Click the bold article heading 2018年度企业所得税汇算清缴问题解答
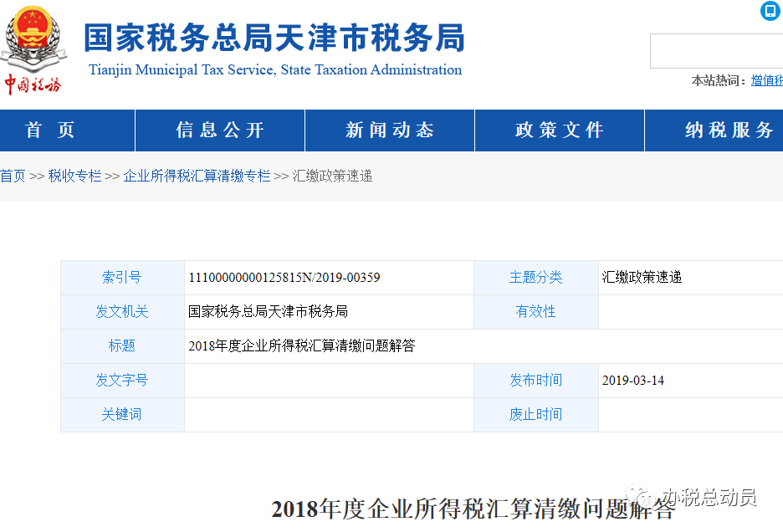 point(473,509)
